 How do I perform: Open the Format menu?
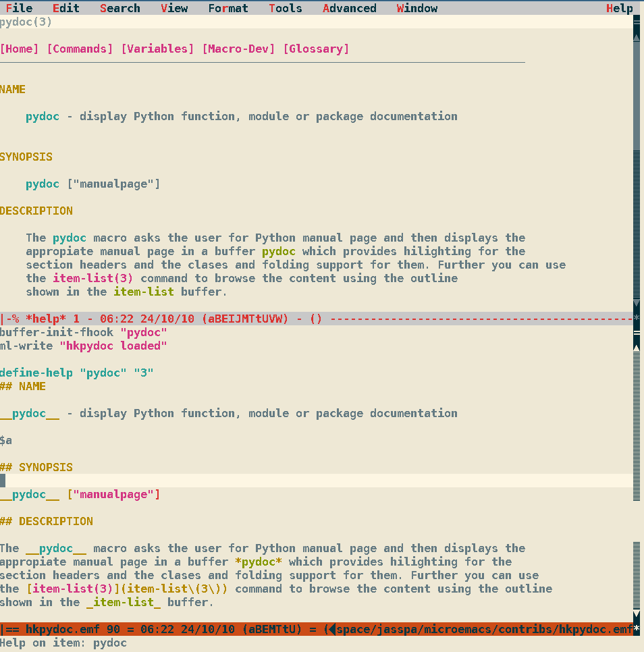[x=228, y=8]
